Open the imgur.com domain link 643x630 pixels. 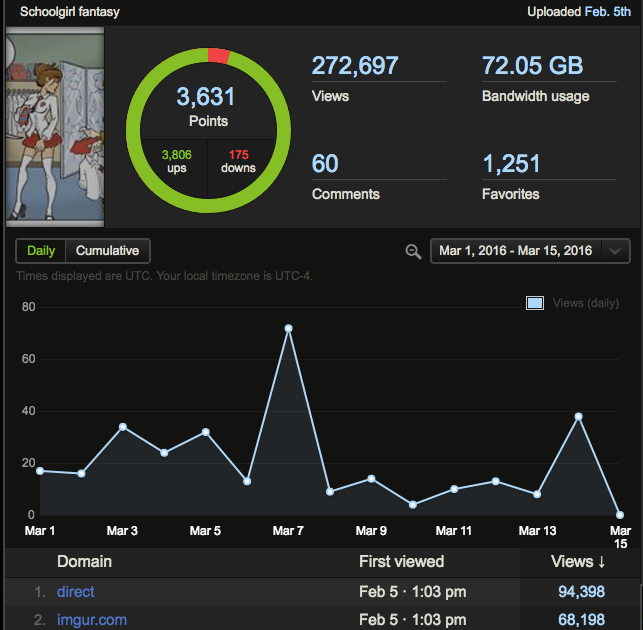tap(92, 620)
